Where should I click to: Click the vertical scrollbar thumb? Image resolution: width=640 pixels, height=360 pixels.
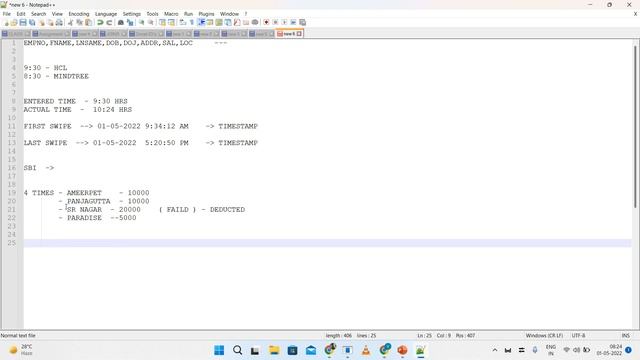coord(636,127)
